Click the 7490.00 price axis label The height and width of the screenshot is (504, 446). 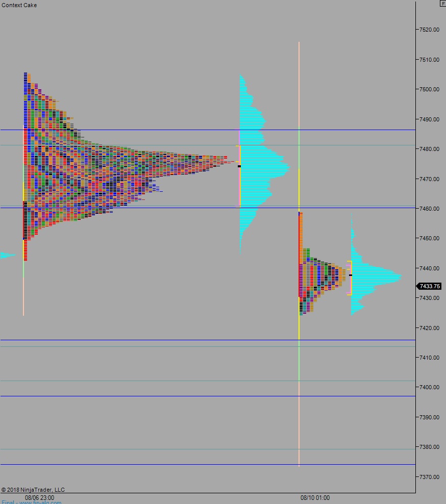click(429, 119)
